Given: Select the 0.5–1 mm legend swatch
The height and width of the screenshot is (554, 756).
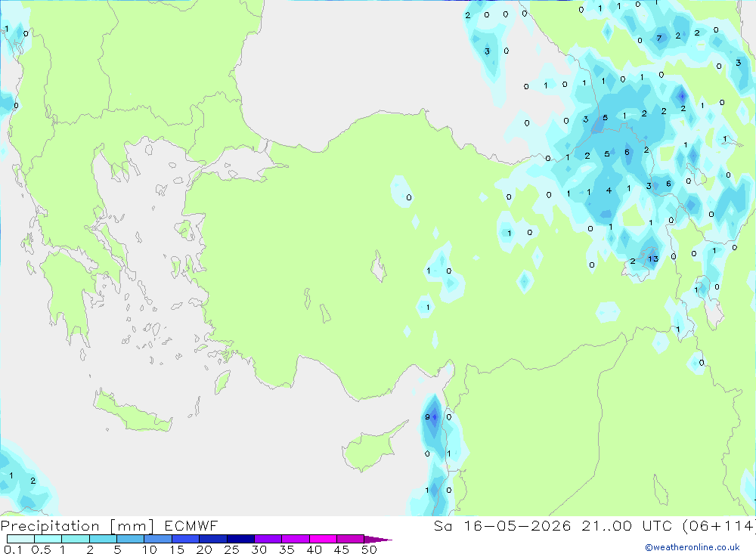Looking at the screenshot, I should point(48,539).
